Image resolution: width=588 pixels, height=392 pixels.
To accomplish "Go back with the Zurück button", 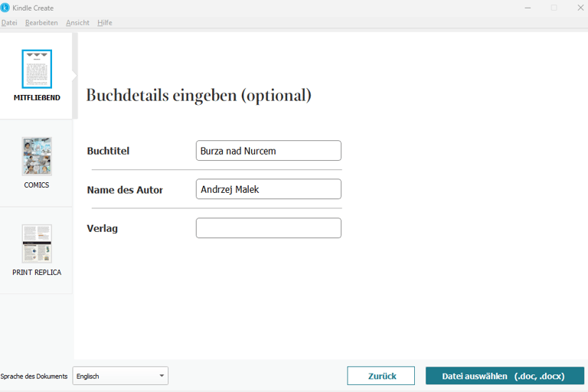I will point(381,376).
